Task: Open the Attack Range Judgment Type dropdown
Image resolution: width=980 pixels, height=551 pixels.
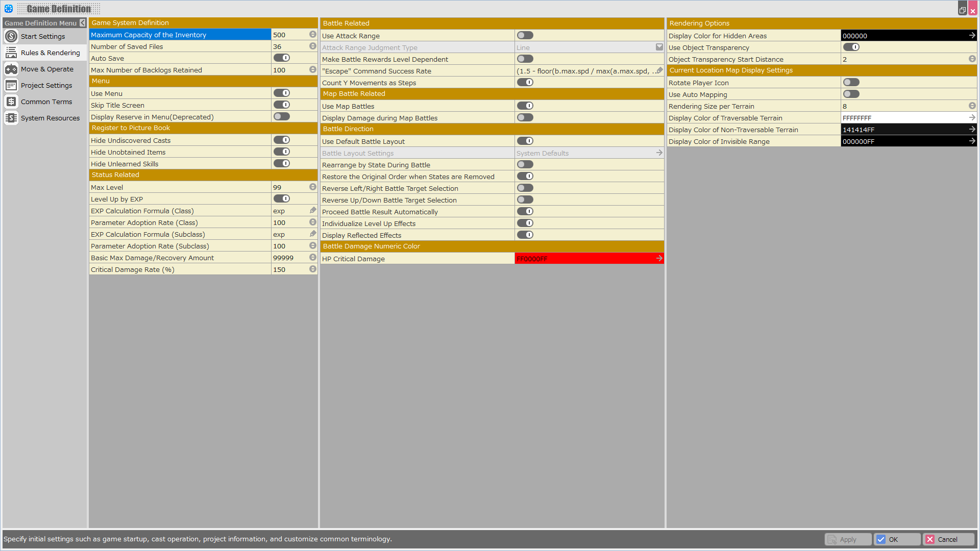Action: pyautogui.click(x=659, y=47)
